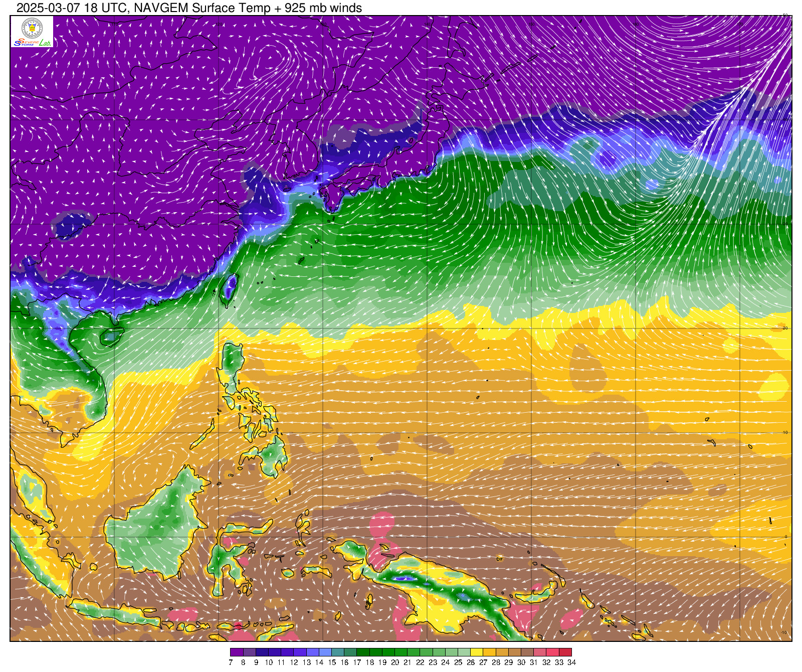Pick the 16–17 sea-green legend swatch
Image resolution: width=802 pixels, height=672 pixels.
(350, 652)
